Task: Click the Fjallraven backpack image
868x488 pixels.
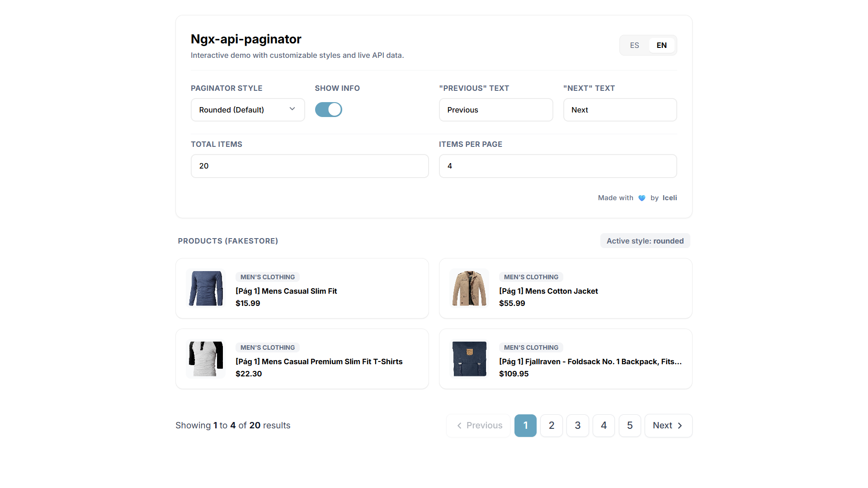Action: tap(469, 359)
